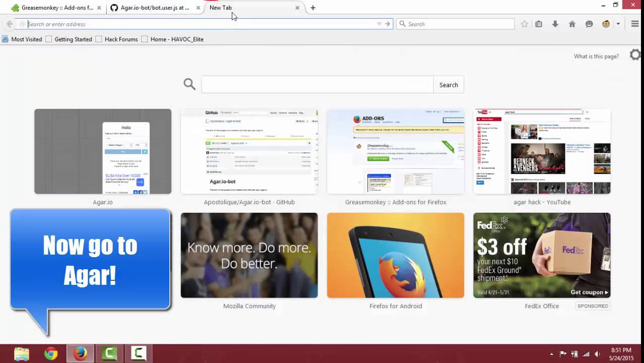Show hidden system tray icons

click(x=552, y=354)
